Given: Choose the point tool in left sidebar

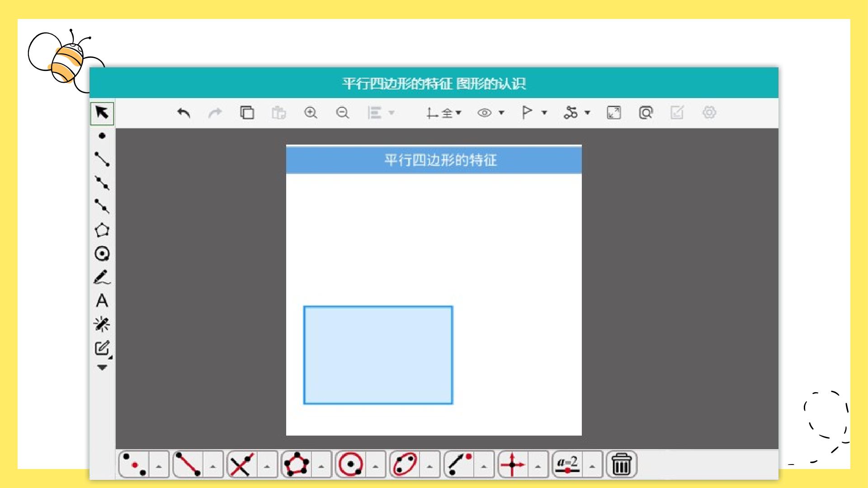Looking at the screenshot, I should point(102,136).
